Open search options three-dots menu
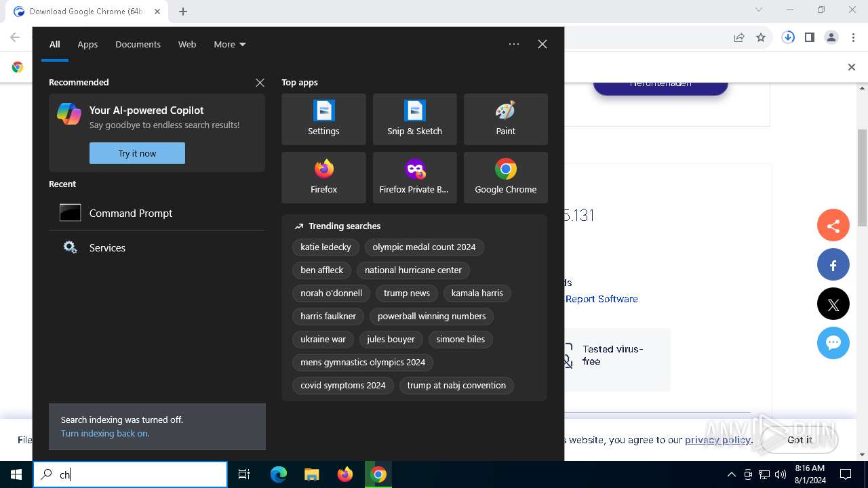 pyautogui.click(x=514, y=44)
